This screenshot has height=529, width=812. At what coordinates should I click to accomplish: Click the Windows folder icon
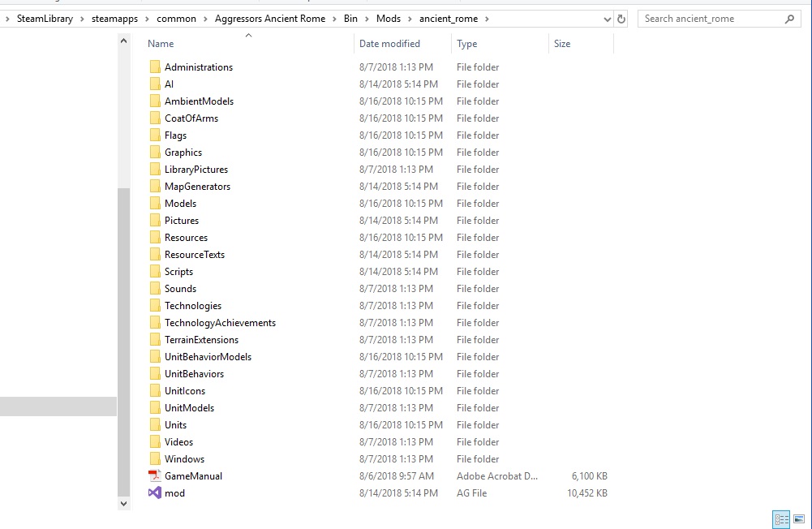click(155, 459)
